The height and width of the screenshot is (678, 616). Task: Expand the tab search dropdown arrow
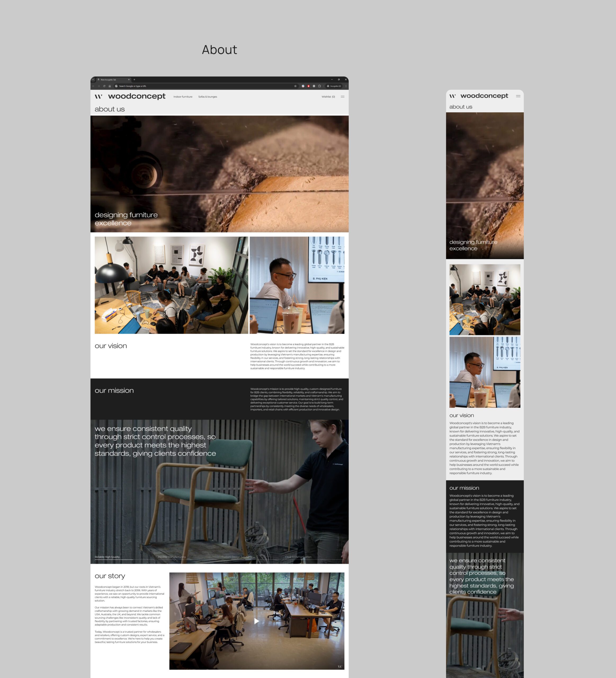[x=93, y=80]
